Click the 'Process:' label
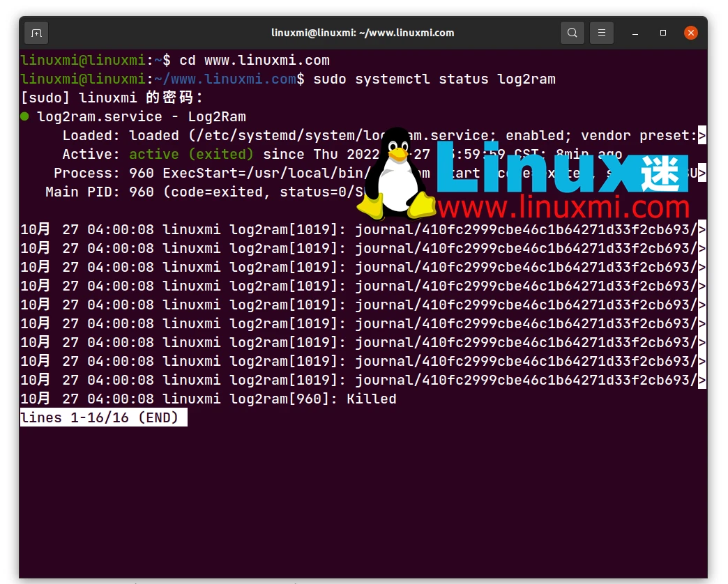 87,173
